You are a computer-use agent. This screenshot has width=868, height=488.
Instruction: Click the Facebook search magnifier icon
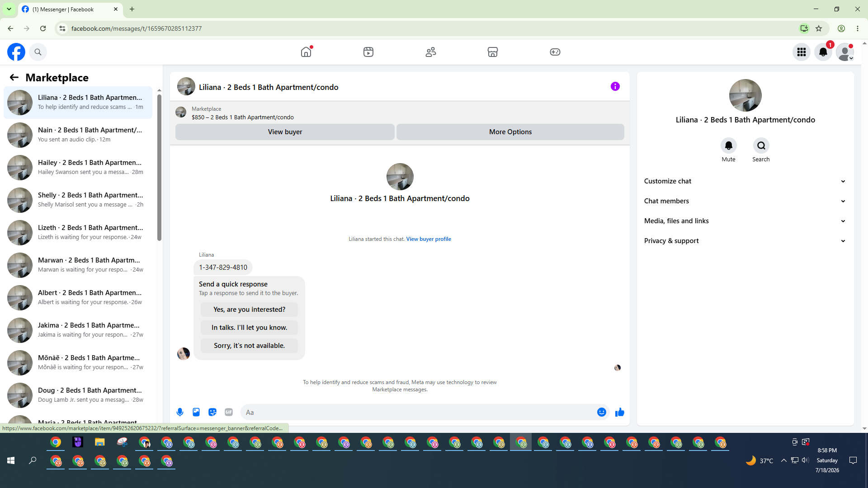[x=38, y=52]
